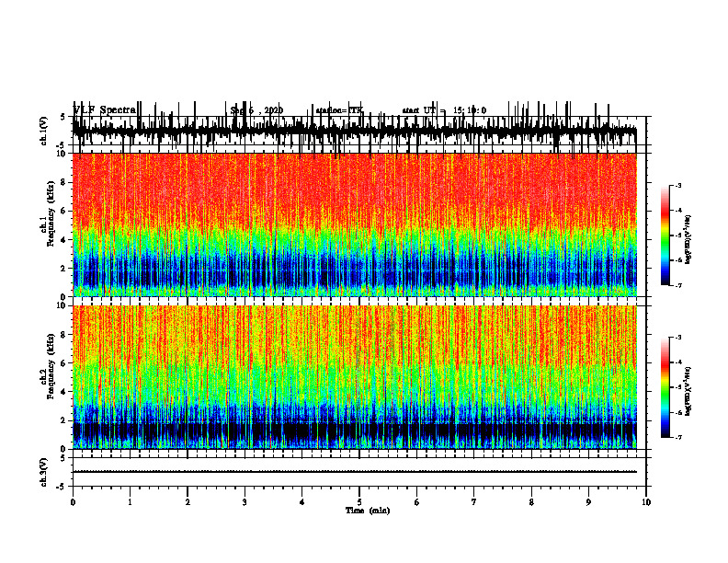The image size is (728, 563).
Task: Click the "9" minute tick on time axis
Action: tap(588, 502)
